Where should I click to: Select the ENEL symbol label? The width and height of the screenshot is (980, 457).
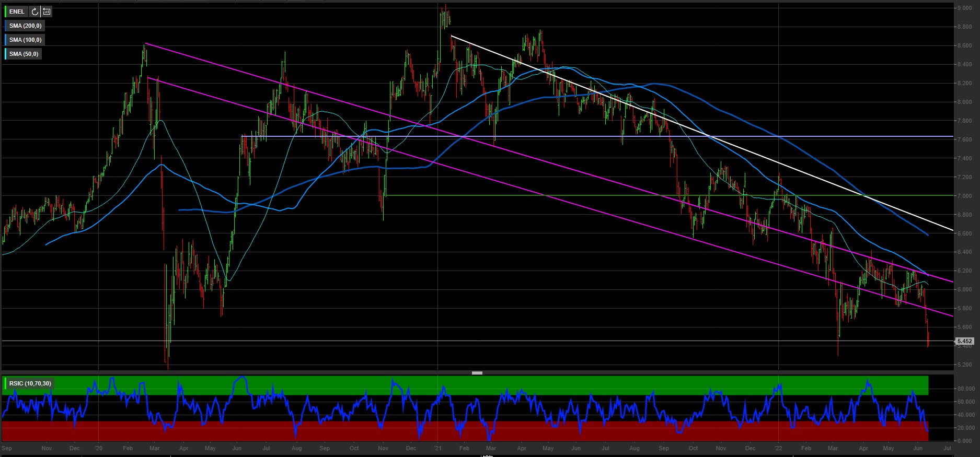click(17, 11)
